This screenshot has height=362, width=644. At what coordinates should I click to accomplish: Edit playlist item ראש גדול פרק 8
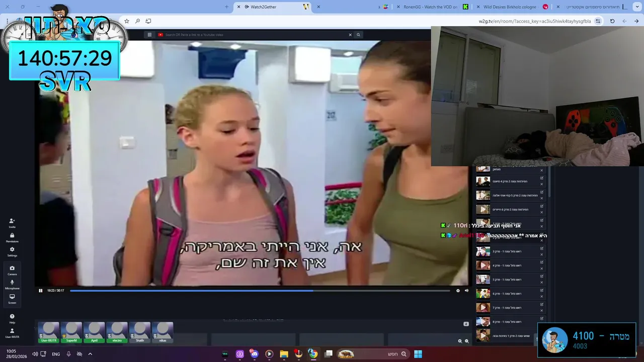click(x=542, y=318)
